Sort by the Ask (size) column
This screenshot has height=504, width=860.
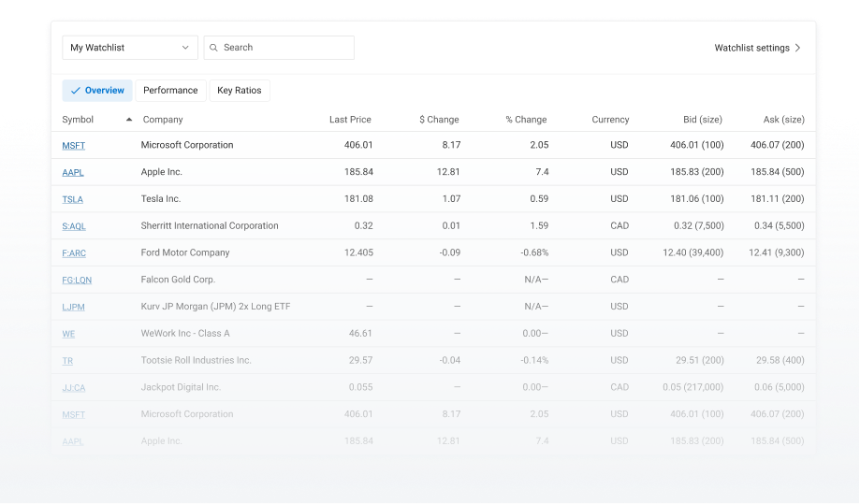pos(784,120)
